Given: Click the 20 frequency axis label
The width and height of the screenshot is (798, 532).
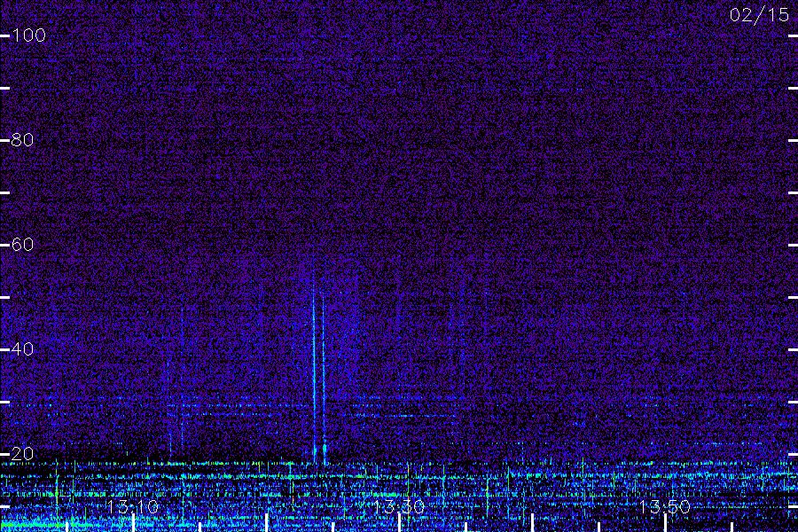Looking at the screenshot, I should click(x=22, y=454).
